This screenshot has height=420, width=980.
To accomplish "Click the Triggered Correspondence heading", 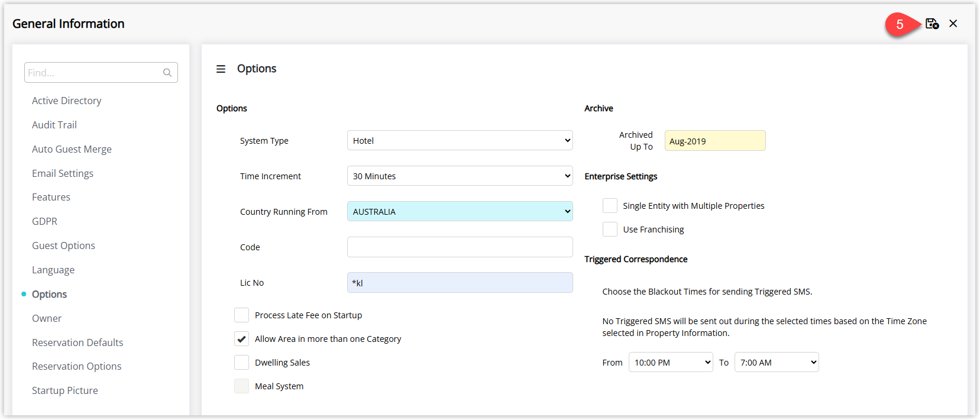I will click(x=636, y=259).
